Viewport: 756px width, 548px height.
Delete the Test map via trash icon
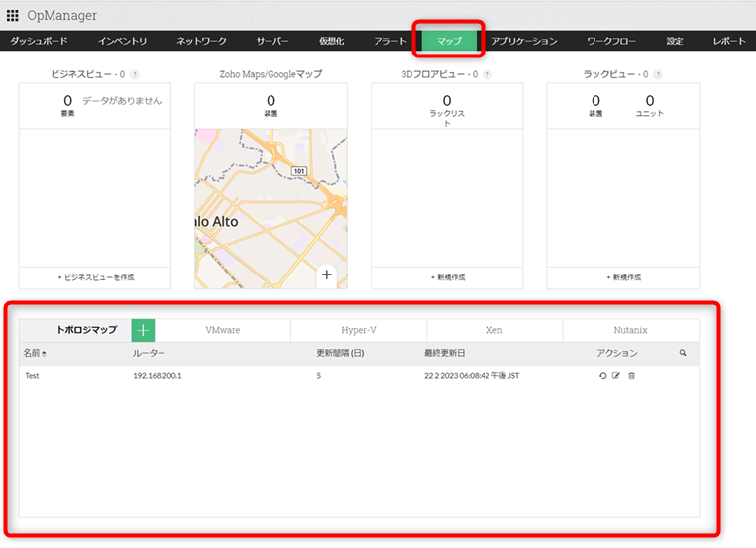632,376
